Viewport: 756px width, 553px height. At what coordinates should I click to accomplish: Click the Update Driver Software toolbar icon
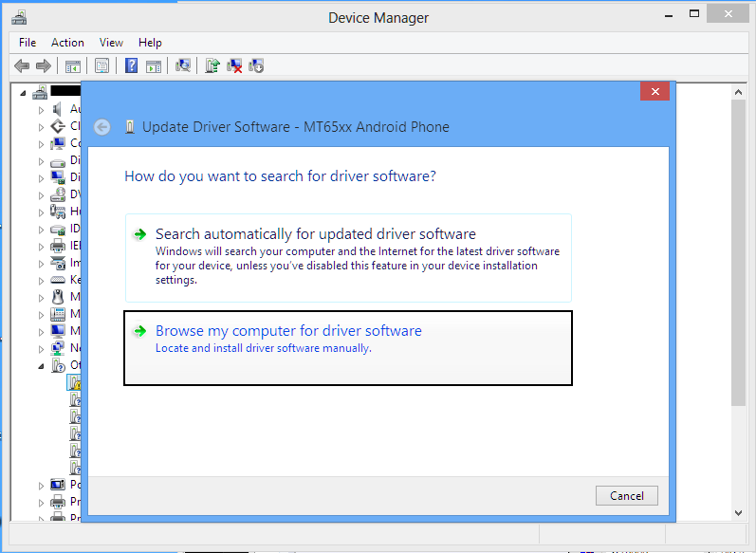(213, 65)
